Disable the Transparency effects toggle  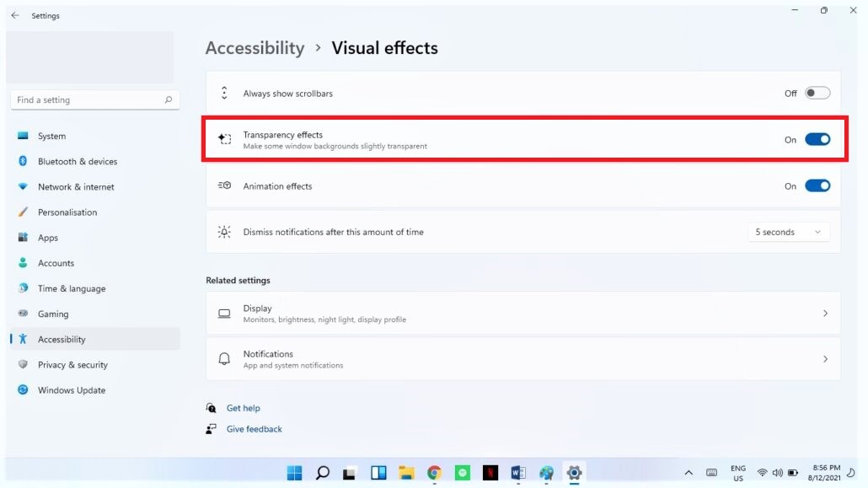point(817,138)
